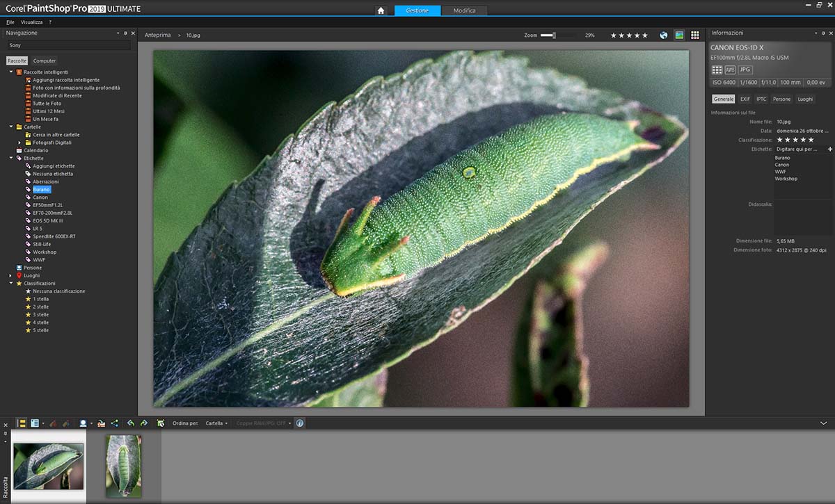
Task: Collapse the Etichette tree section
Action: coord(11,158)
